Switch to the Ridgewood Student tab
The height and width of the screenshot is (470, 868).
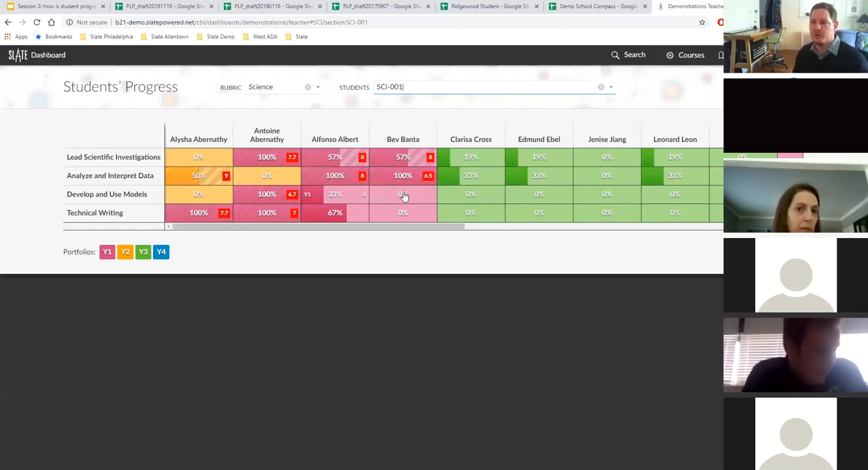[x=485, y=6]
